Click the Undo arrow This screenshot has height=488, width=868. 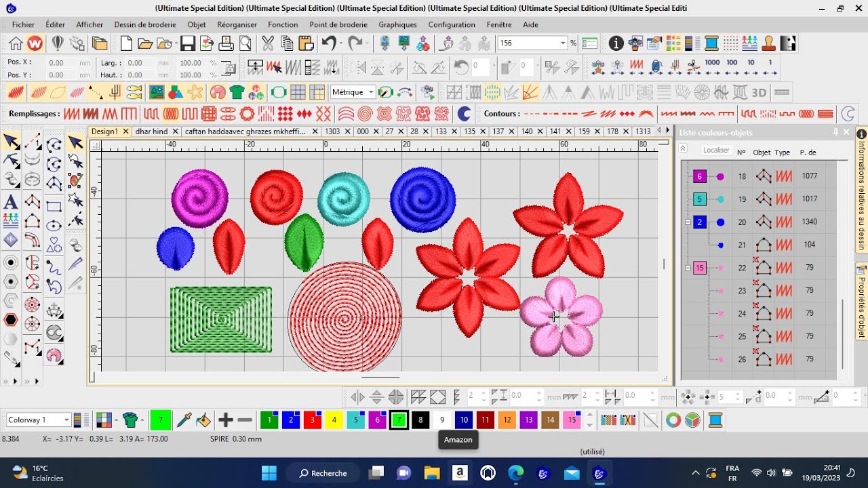click(x=328, y=43)
